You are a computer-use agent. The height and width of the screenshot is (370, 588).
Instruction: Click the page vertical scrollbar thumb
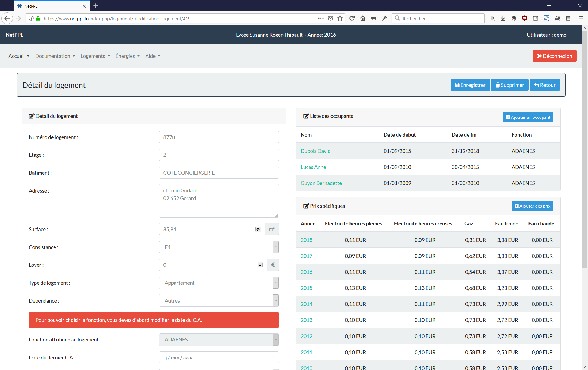pos(585,149)
